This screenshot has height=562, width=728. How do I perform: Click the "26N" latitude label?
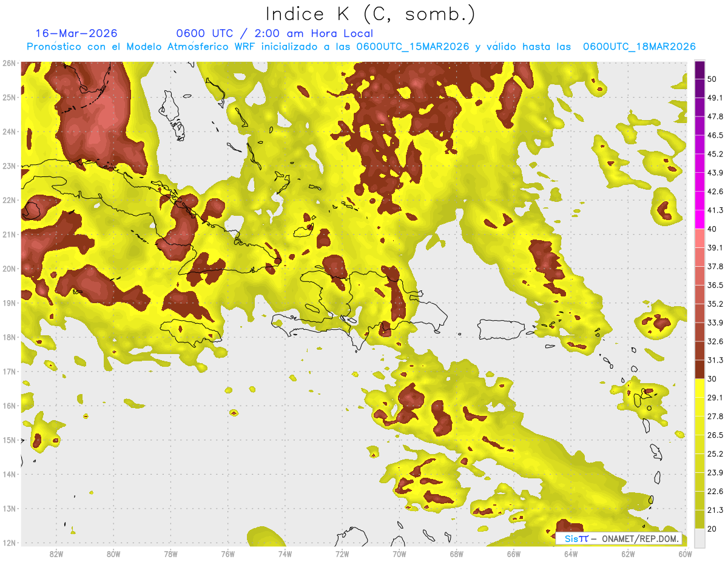click(8, 63)
